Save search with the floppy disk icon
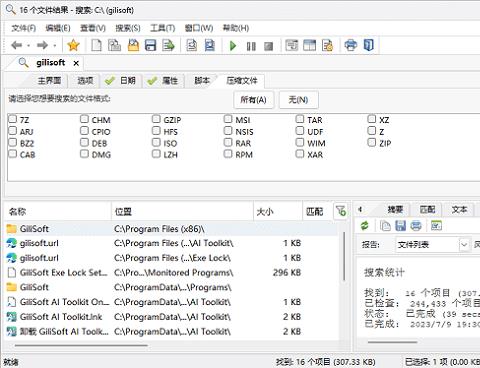 coord(151,45)
